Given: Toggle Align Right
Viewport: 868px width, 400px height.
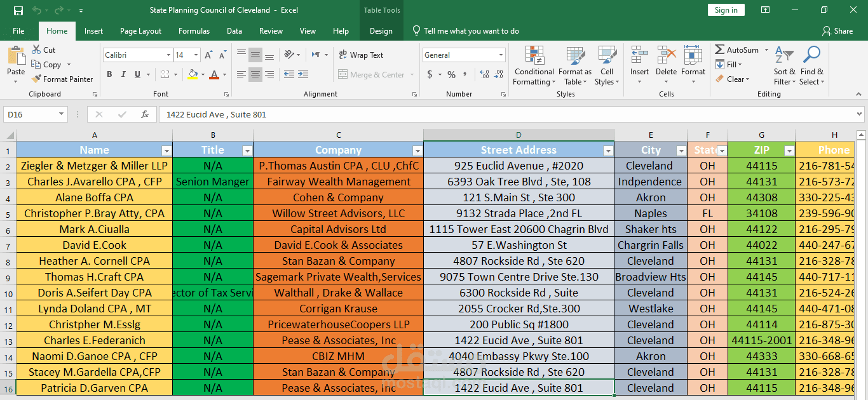Looking at the screenshot, I should 269,75.
